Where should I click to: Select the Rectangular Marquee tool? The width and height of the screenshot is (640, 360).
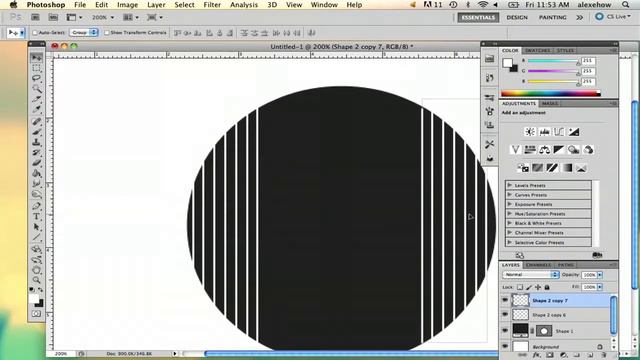(36, 68)
